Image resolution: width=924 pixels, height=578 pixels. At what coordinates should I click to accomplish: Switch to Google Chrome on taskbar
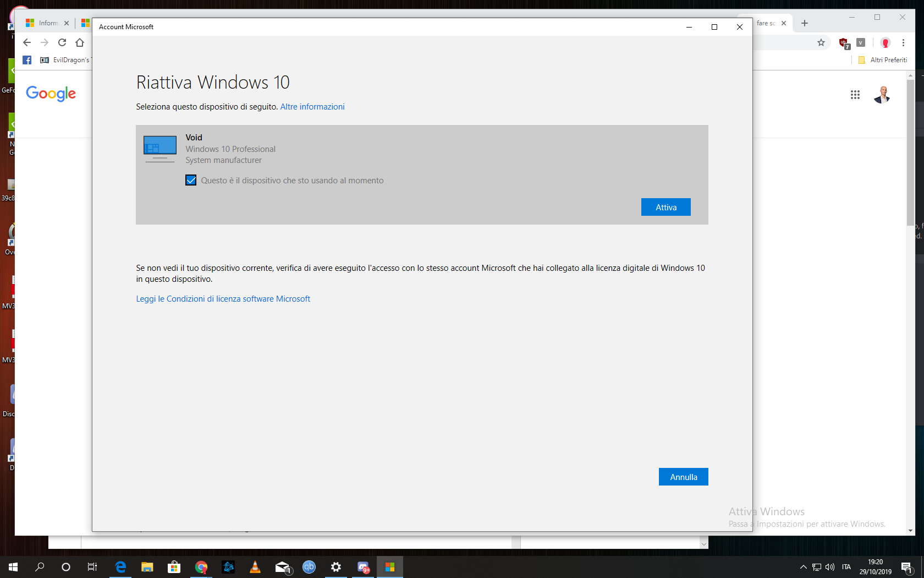pyautogui.click(x=201, y=567)
